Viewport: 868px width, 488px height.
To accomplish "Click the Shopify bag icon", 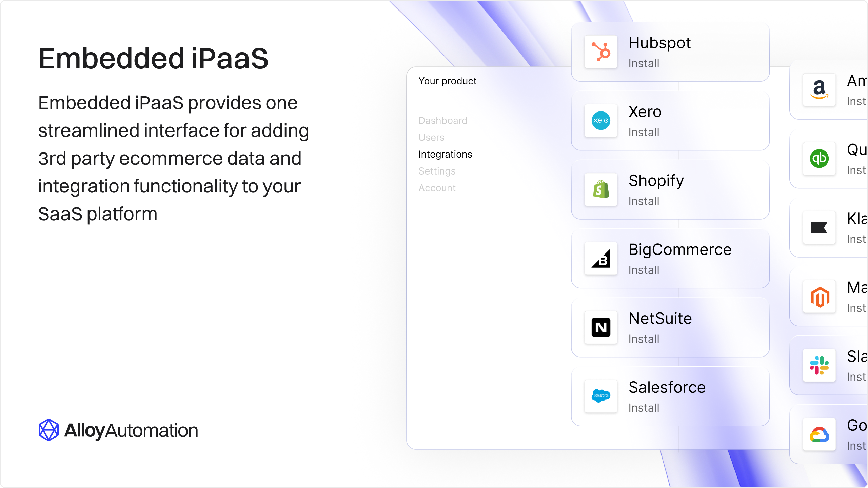I will [x=601, y=189].
